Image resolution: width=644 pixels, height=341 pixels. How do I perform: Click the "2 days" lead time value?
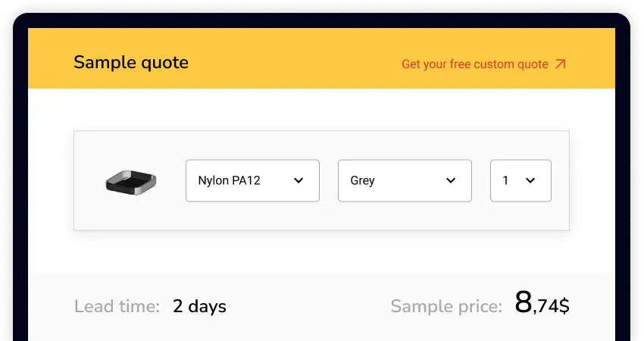pyautogui.click(x=199, y=307)
